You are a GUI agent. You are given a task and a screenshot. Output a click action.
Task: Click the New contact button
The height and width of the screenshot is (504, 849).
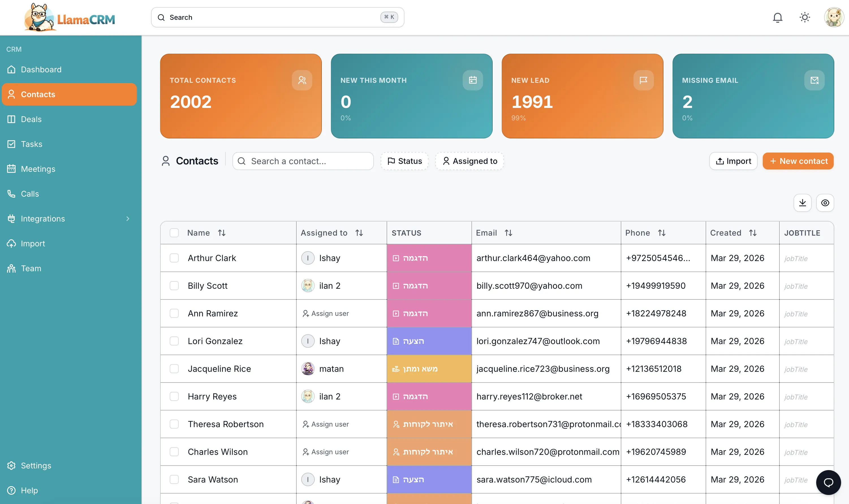click(798, 161)
